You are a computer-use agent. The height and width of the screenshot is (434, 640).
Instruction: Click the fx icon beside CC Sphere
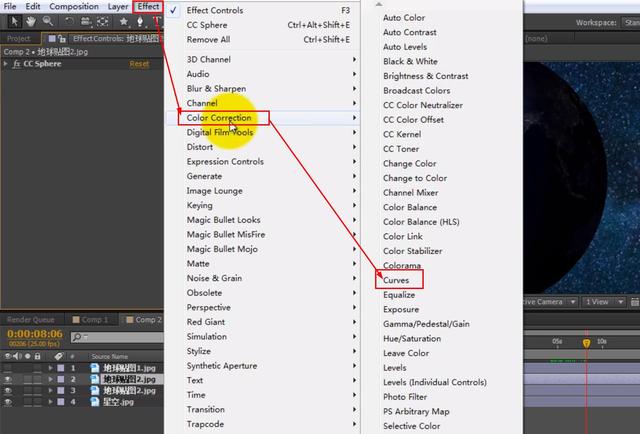click(16, 64)
